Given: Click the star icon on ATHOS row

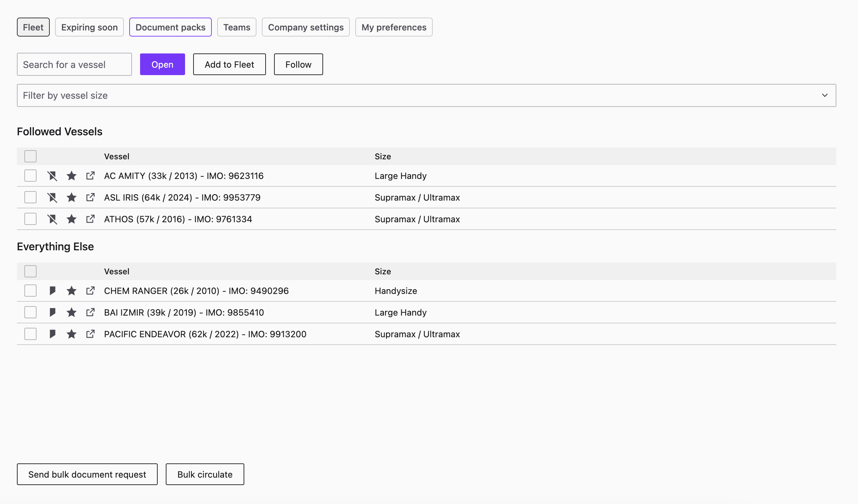Looking at the screenshot, I should pyautogui.click(x=71, y=219).
